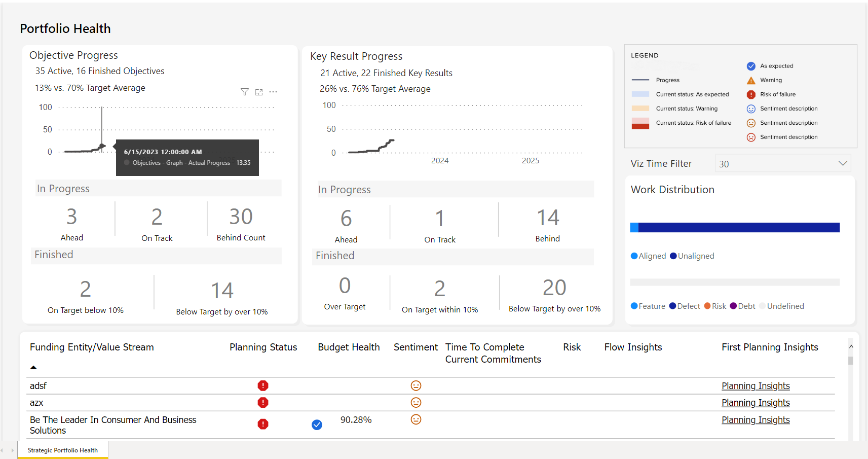Open the filter icon on Objective Progress
Image resolution: width=868 pixels, height=459 pixels.
245,92
